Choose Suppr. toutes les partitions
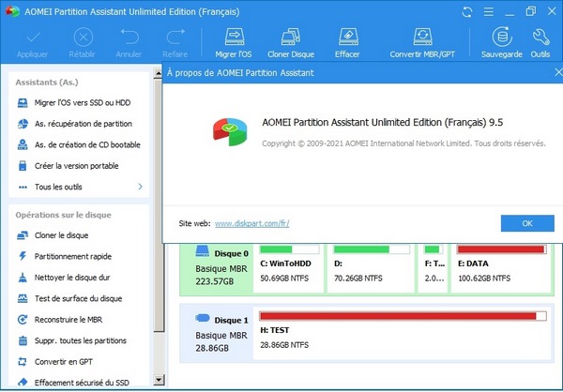Image resolution: width=563 pixels, height=392 pixels. pyautogui.click(x=72, y=340)
